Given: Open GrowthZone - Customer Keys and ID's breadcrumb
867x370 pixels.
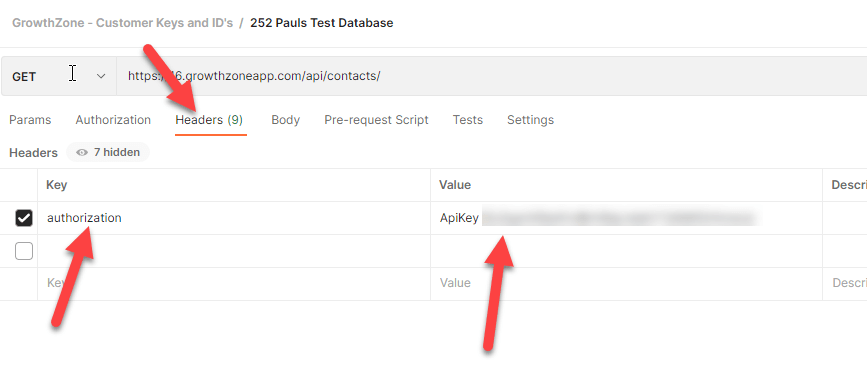Looking at the screenshot, I should click(x=122, y=23).
